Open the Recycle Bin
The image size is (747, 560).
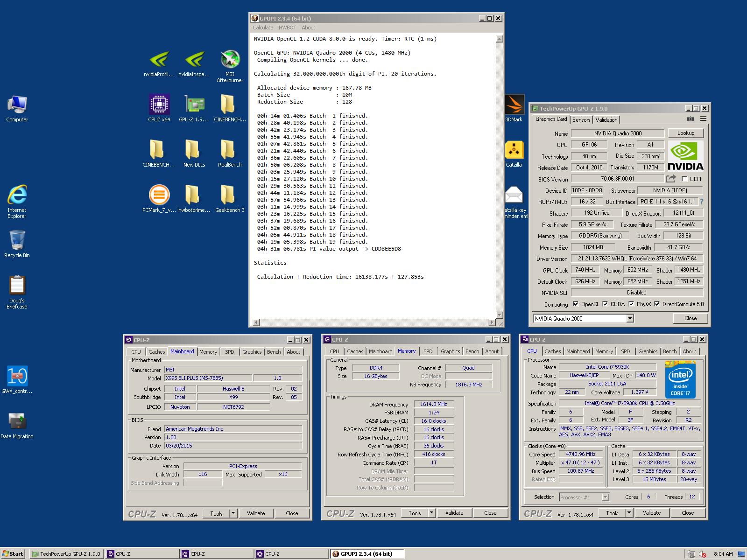click(17, 244)
